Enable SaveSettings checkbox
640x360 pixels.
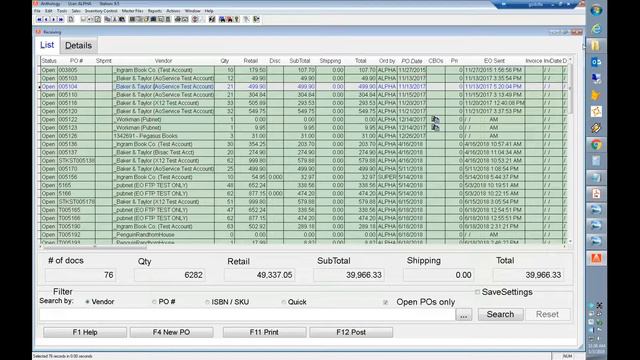(x=477, y=292)
